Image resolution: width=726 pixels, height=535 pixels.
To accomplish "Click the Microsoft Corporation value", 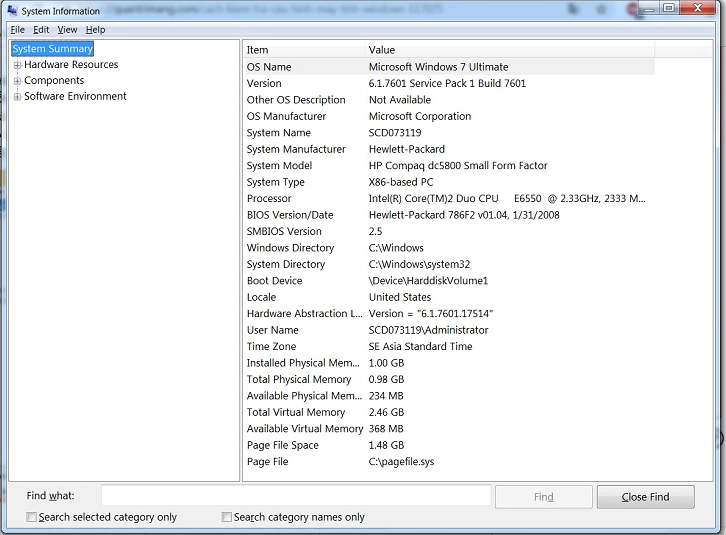I will point(419,116).
